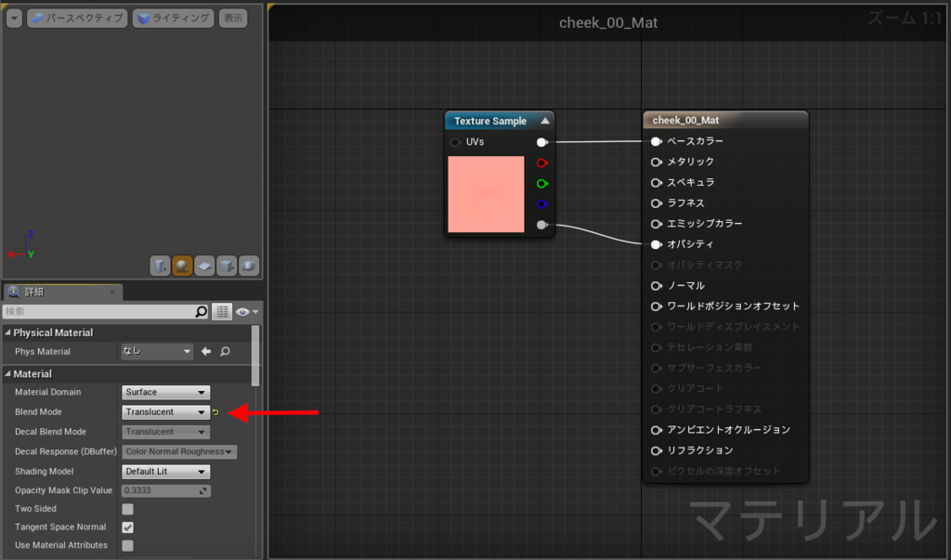
Task: Select the cheek_00_Mat result node header
Action: [725, 120]
